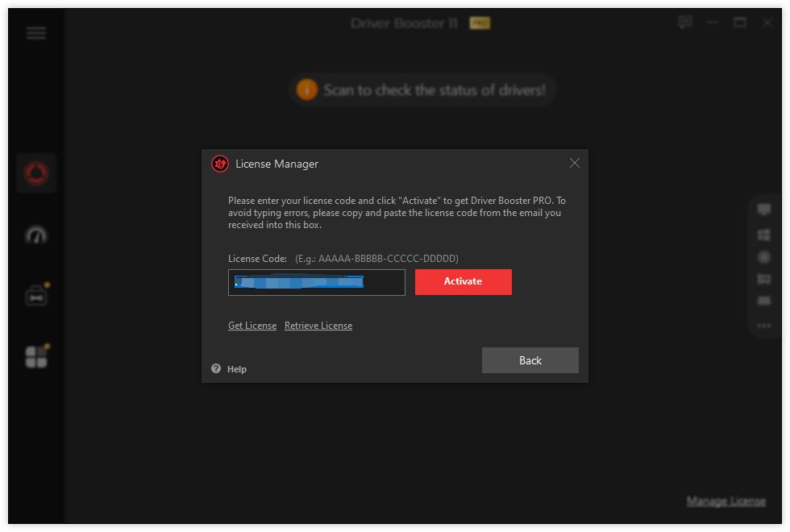This screenshot has height=532, width=790.
Task: Click the "License Manager" dialog title
Action: click(277, 164)
